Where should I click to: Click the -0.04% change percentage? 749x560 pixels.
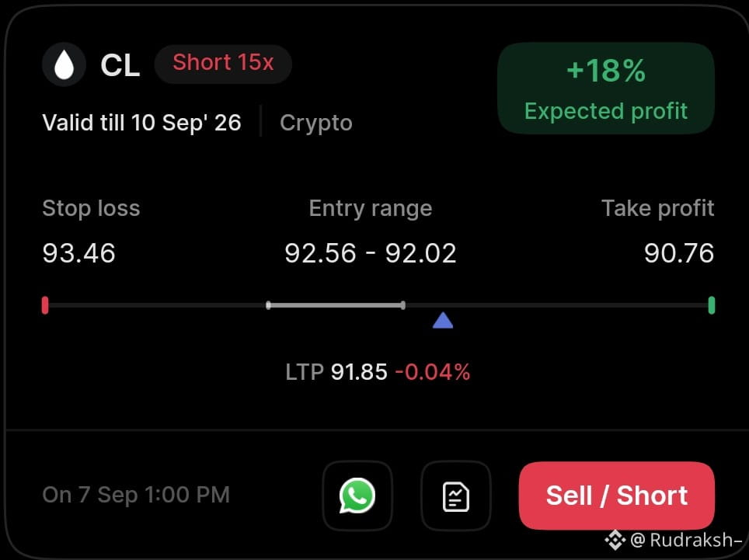[x=433, y=372]
